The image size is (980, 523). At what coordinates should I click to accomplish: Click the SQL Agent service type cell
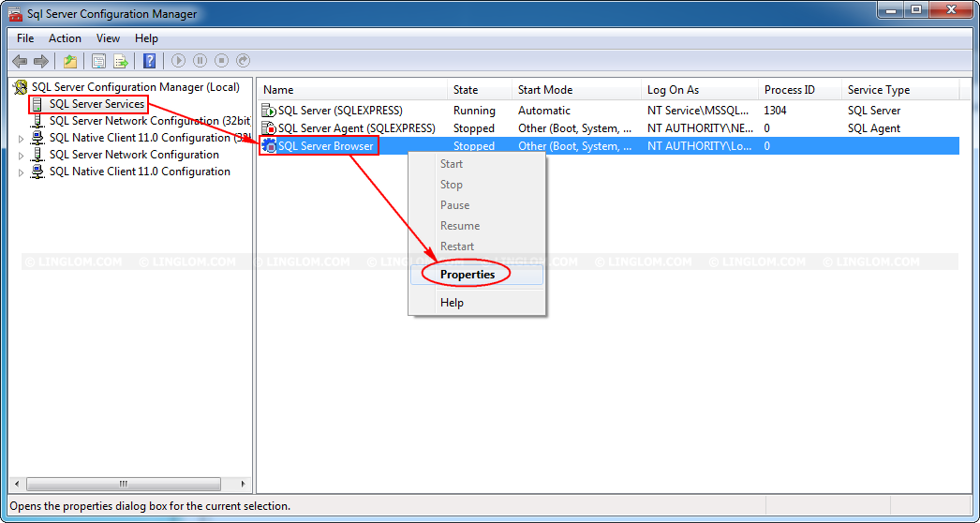(x=874, y=128)
